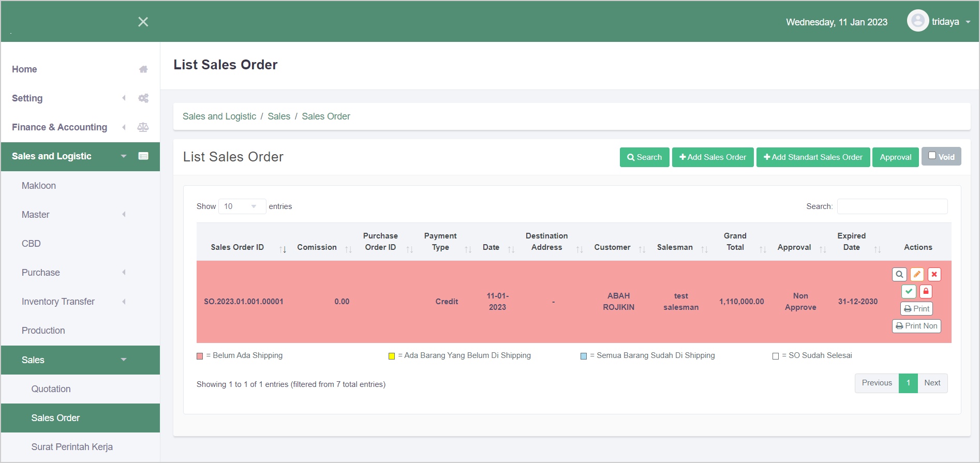Click the green checkmark approve icon

coord(909,291)
